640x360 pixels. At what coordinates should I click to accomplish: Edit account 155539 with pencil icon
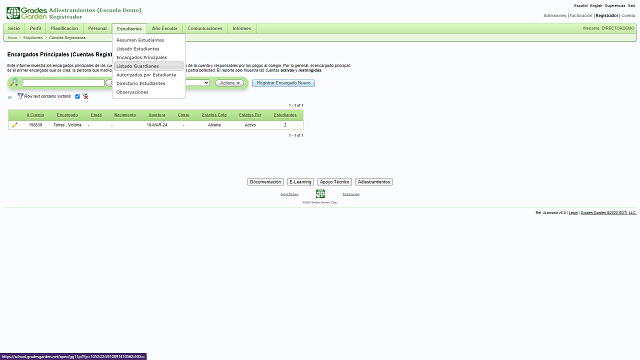point(15,125)
